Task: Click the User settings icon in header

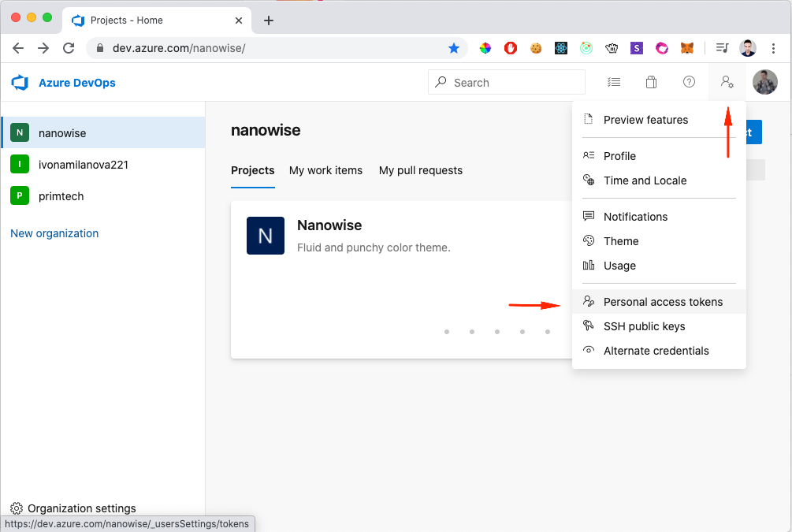Action: [727, 82]
